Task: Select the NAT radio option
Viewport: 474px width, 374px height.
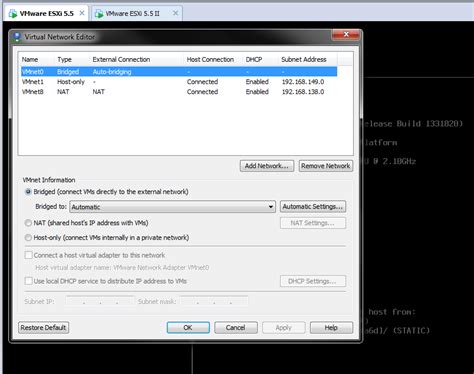Action: click(28, 223)
